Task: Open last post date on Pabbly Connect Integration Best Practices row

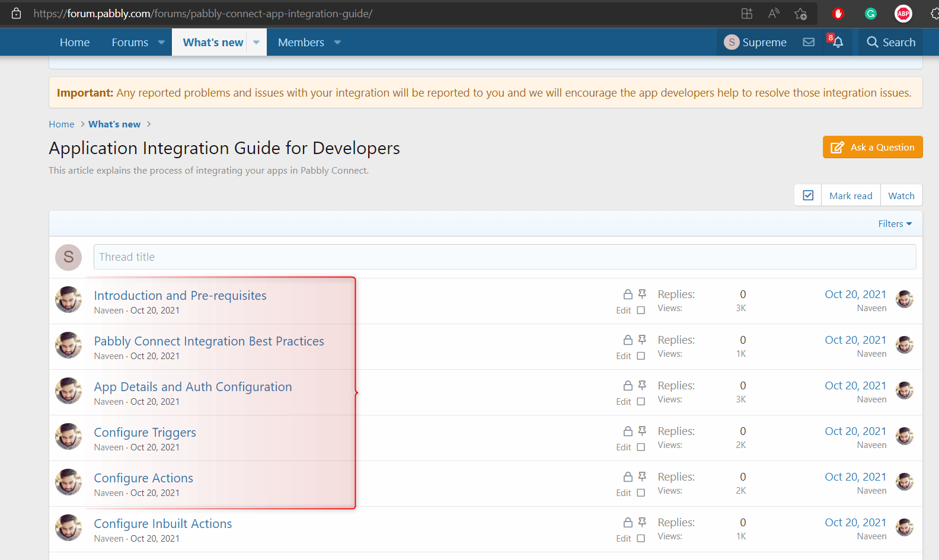Action: pyautogui.click(x=855, y=340)
